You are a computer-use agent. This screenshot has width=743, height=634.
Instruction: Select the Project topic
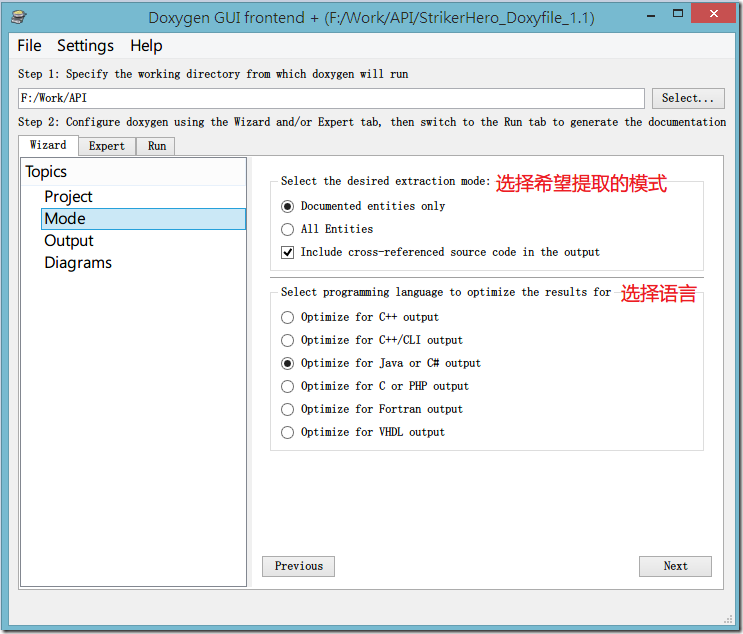68,196
